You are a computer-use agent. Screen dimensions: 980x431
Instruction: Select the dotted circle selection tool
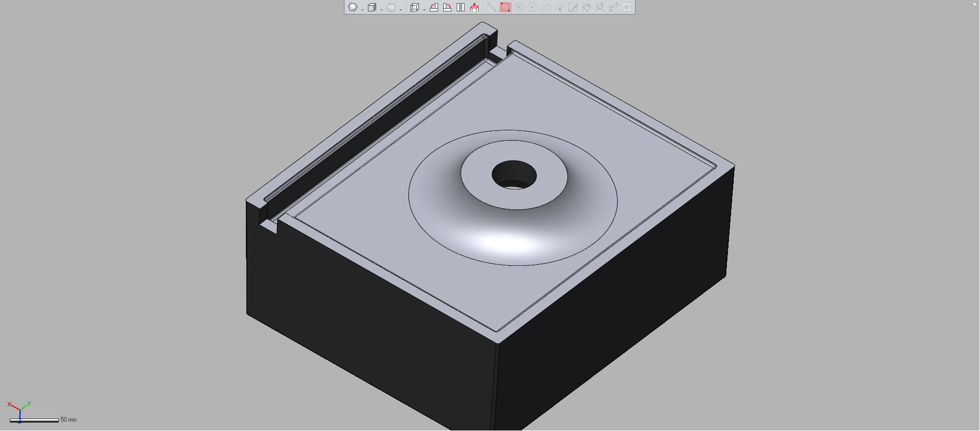[519, 7]
